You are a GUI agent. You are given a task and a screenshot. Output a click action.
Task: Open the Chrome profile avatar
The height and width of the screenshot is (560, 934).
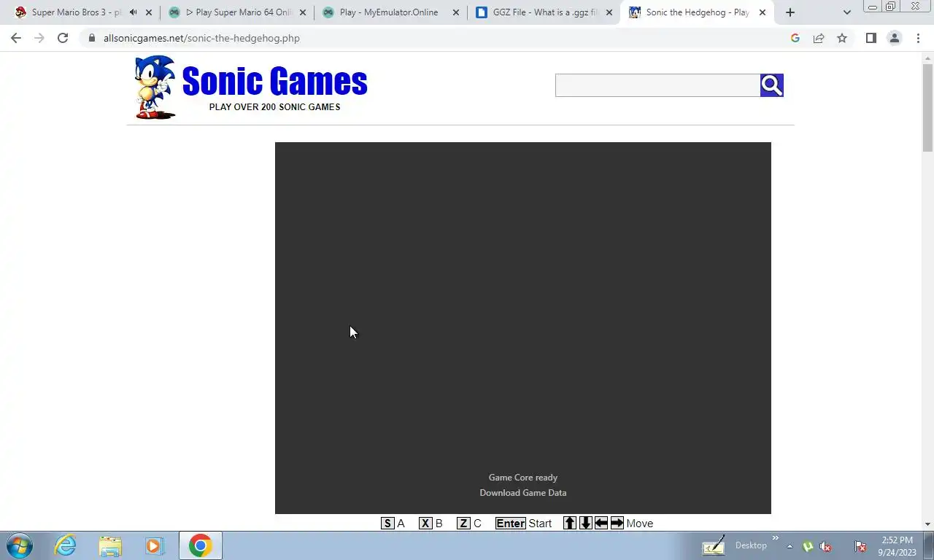pyautogui.click(x=894, y=38)
